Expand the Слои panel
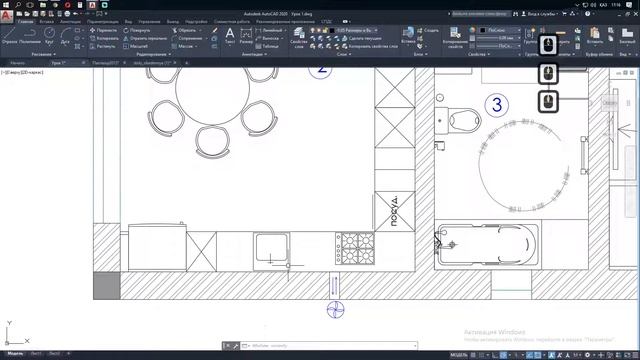The image size is (640, 360). tap(344, 54)
